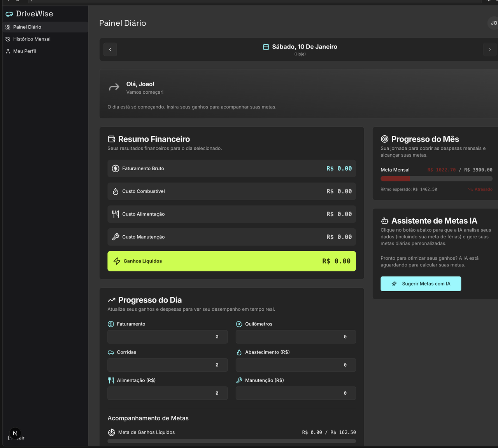
Task: Click the target icon beside Progresso do Mês
Action: 384,139
